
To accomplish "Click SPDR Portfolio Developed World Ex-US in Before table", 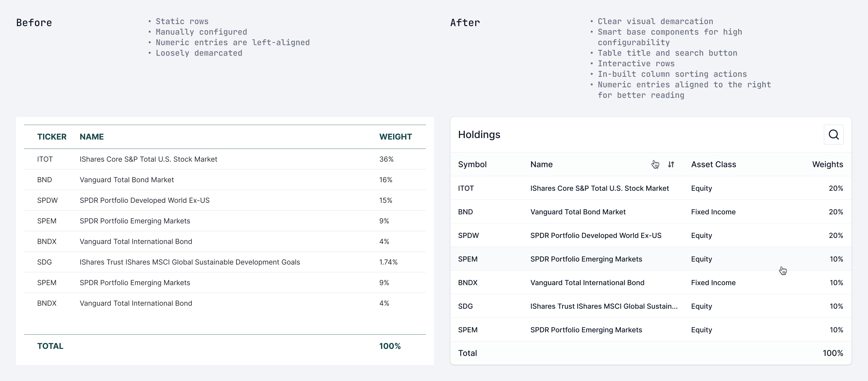I will click(144, 201).
